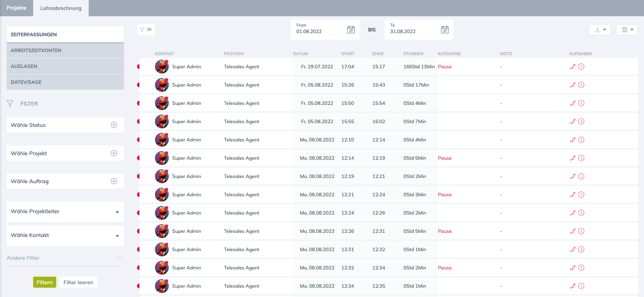Viewport: 644px width, 297px height.
Task: Switch to the Projekte tab
Action: [16, 8]
